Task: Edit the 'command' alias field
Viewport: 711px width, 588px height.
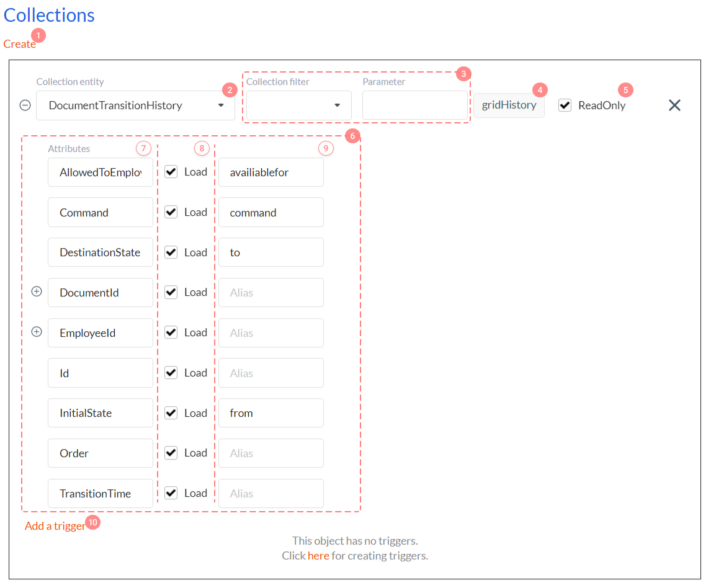Action: [271, 212]
